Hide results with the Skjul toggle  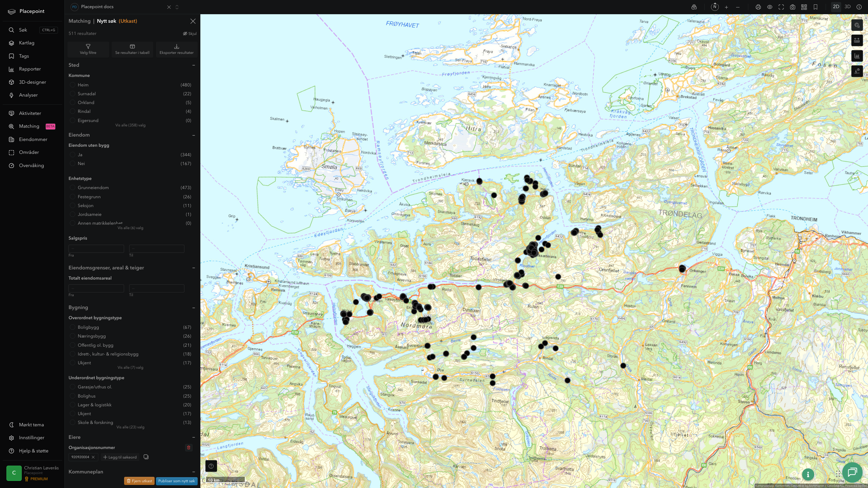190,34
